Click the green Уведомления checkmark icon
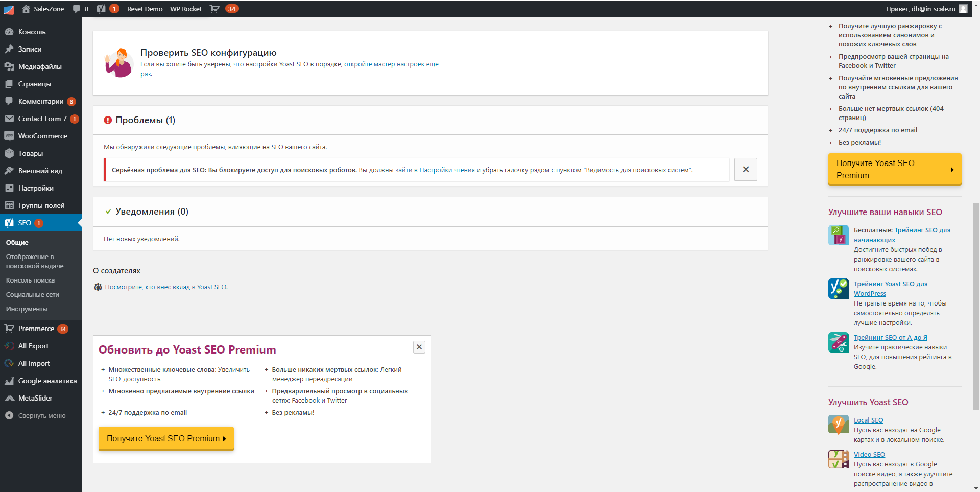The image size is (980, 492). tap(108, 212)
